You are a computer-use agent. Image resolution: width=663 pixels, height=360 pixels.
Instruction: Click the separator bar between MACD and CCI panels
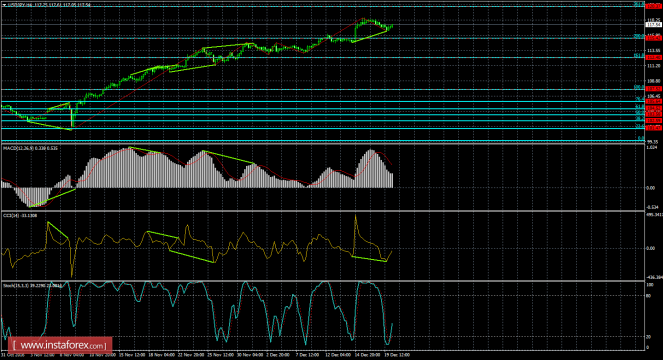[322, 211]
